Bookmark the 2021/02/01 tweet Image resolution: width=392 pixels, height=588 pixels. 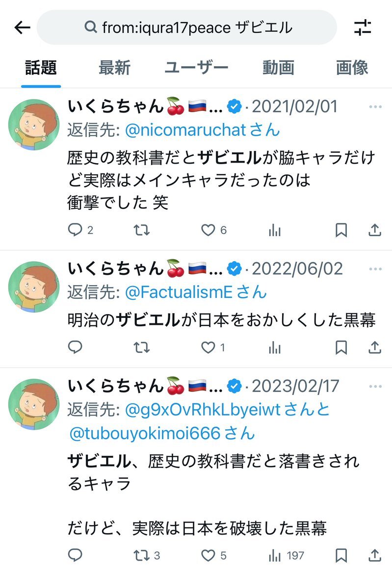pos(341,230)
